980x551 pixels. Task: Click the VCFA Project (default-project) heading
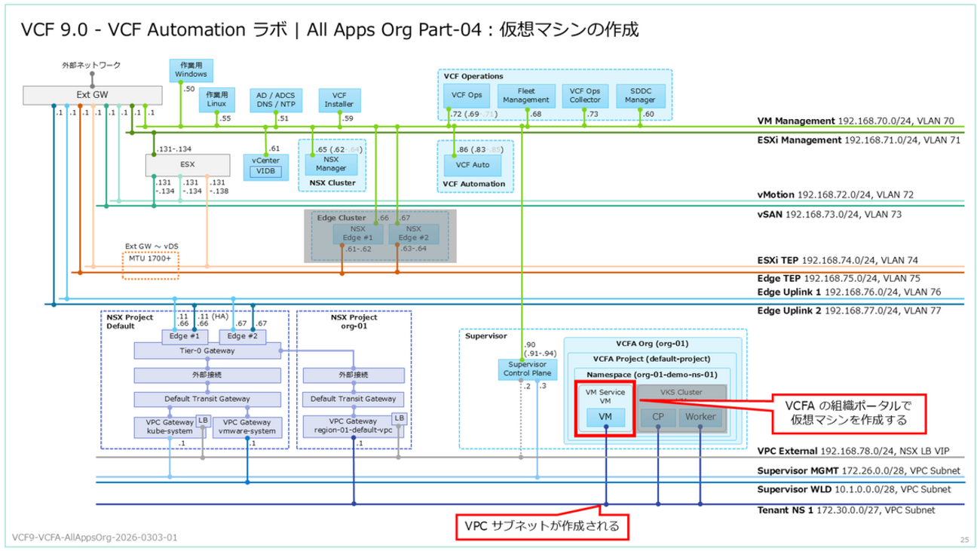pos(650,358)
